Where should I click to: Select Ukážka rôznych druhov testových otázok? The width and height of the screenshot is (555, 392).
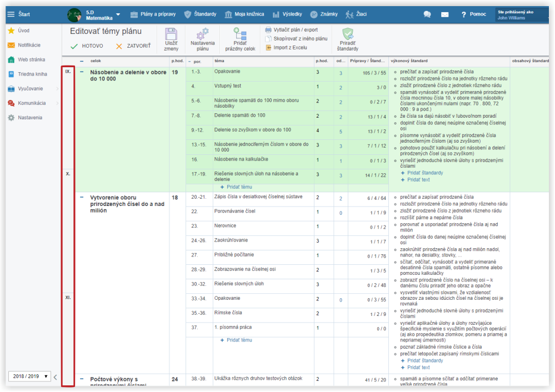(258, 379)
